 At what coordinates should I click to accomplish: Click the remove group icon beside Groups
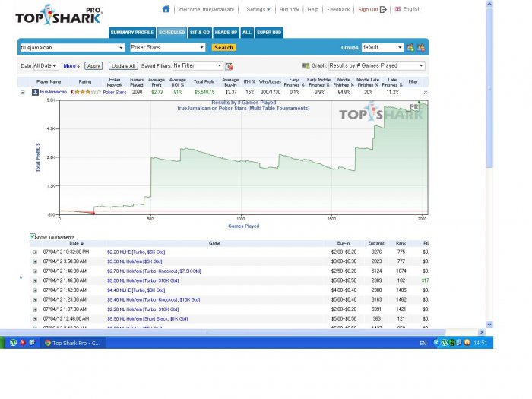[420, 47]
